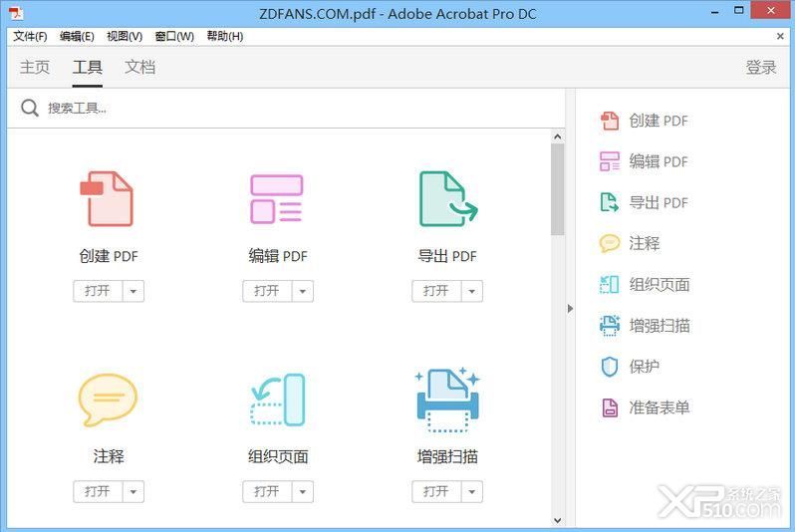Click 打开 button under 注释
This screenshot has height=532, width=795.
(x=98, y=491)
